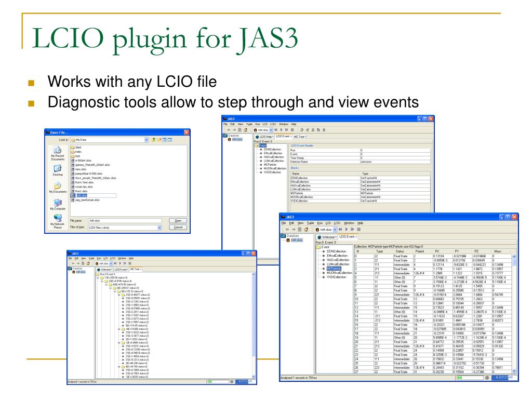Open My Documents shortcut in Open File dialog
Viewport: 532px width, 399px height.
(x=58, y=188)
